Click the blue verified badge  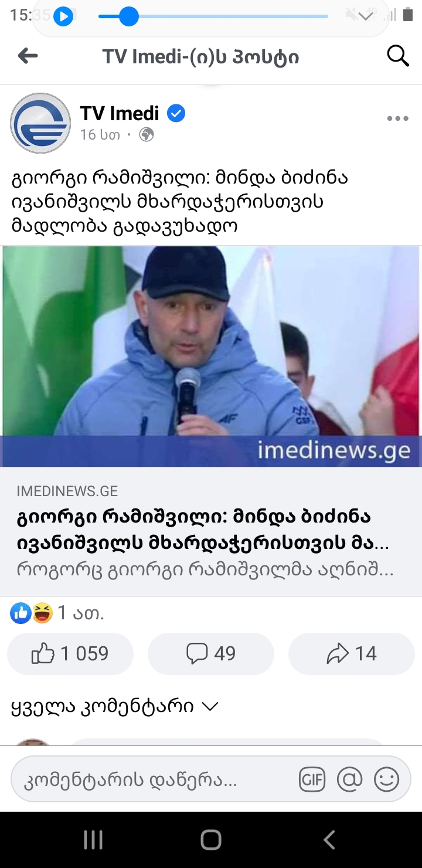tap(176, 113)
